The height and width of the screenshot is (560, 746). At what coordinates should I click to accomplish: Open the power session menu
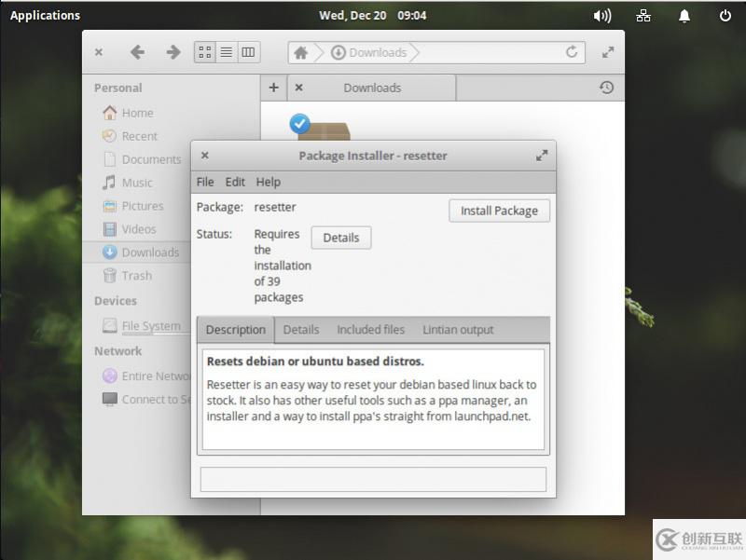(725, 16)
